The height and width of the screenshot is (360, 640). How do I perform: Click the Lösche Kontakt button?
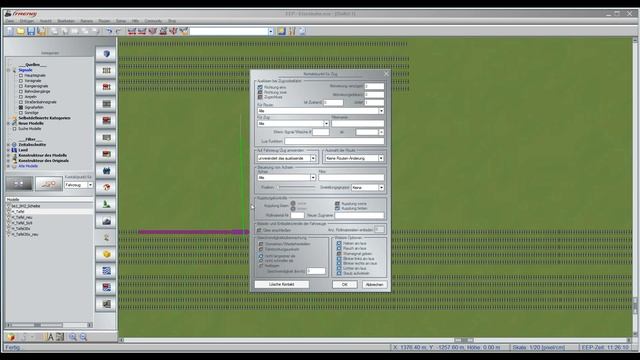click(x=282, y=284)
